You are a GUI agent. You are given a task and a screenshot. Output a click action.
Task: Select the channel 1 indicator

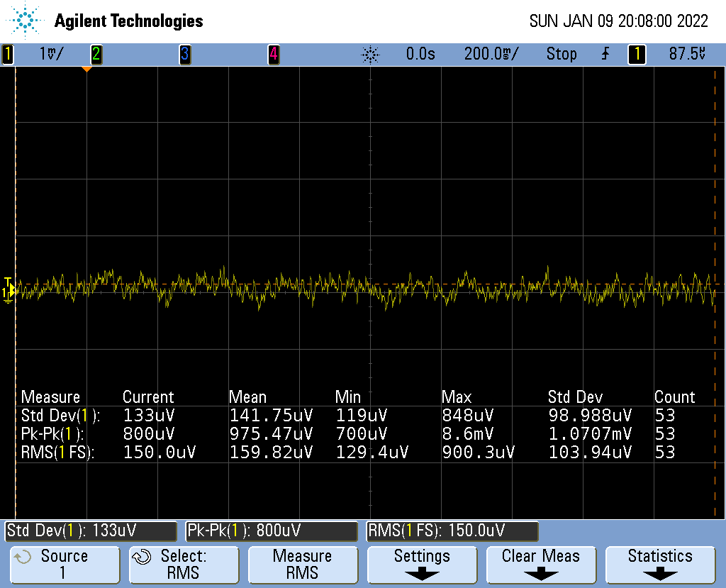tap(7, 54)
